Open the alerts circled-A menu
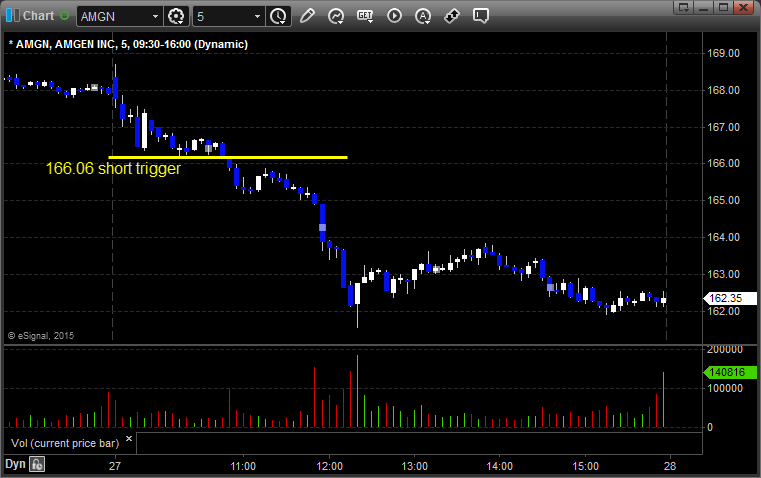 coord(423,16)
